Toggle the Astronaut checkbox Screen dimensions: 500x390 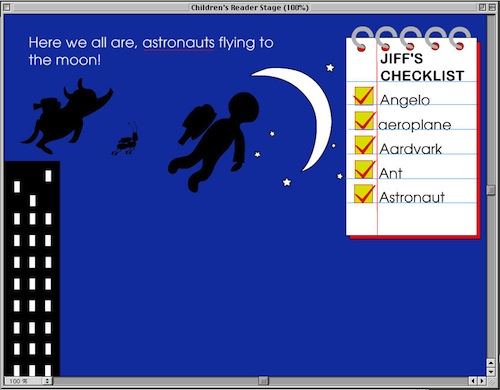point(364,194)
